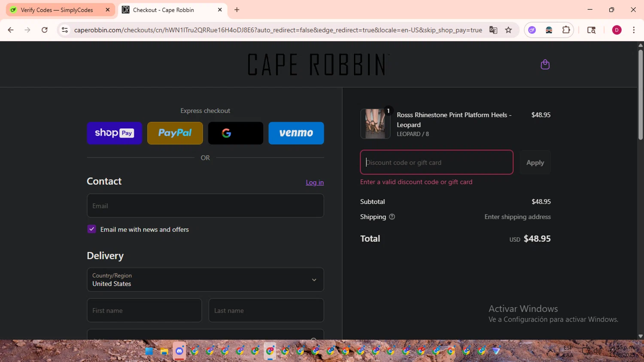Pay with Venmo button
Screen dimensions: 644x362
(x=296, y=133)
